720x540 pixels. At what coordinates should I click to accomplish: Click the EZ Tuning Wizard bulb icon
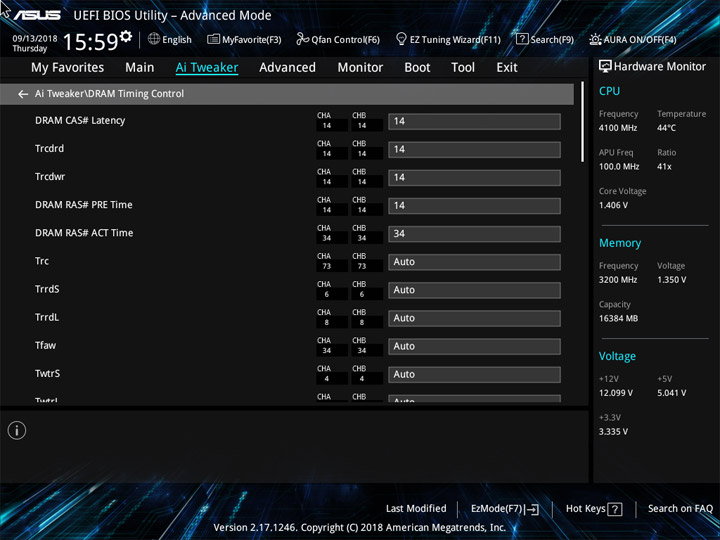point(401,39)
